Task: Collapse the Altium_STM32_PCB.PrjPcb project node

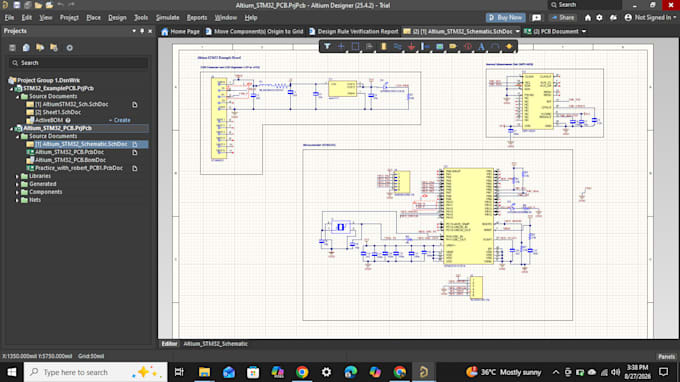Action: (12, 128)
